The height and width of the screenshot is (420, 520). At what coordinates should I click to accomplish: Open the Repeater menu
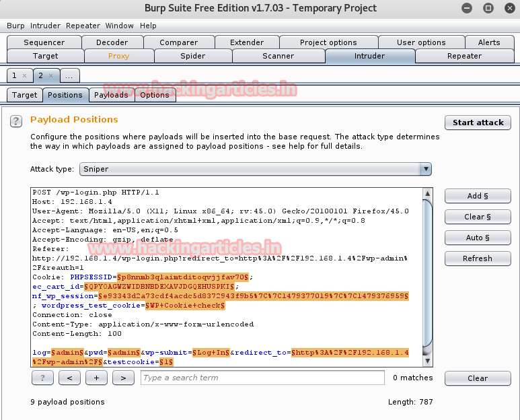coord(83,26)
